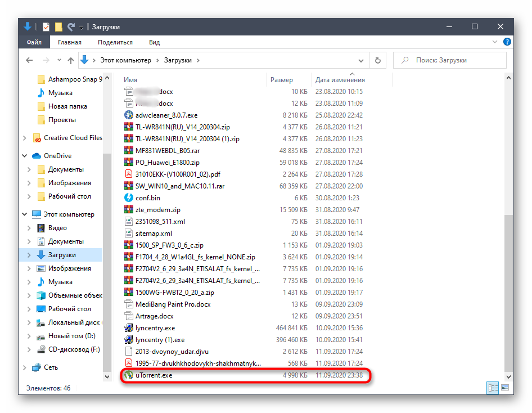
Task: Click the refresh button beside address bar
Action: [x=378, y=60]
